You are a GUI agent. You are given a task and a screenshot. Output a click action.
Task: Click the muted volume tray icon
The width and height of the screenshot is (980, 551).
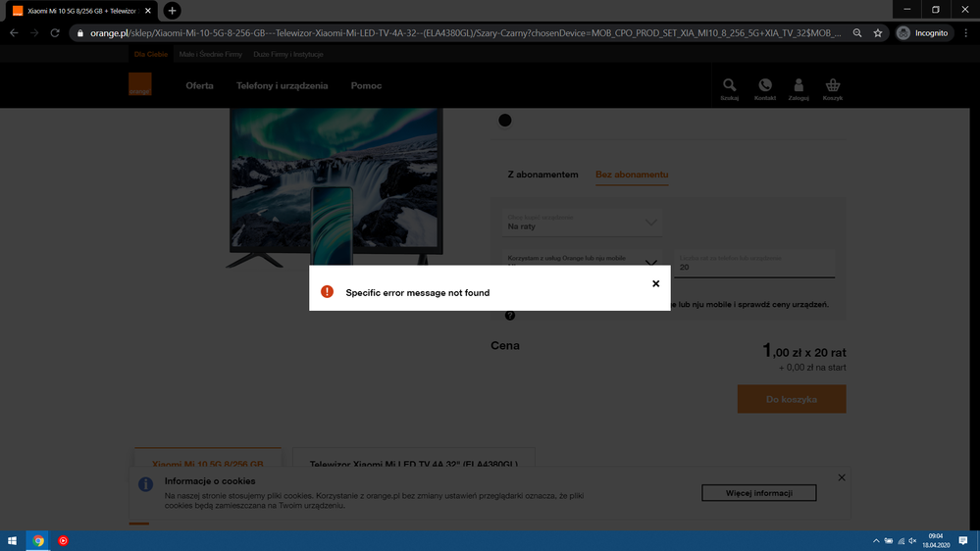point(912,541)
